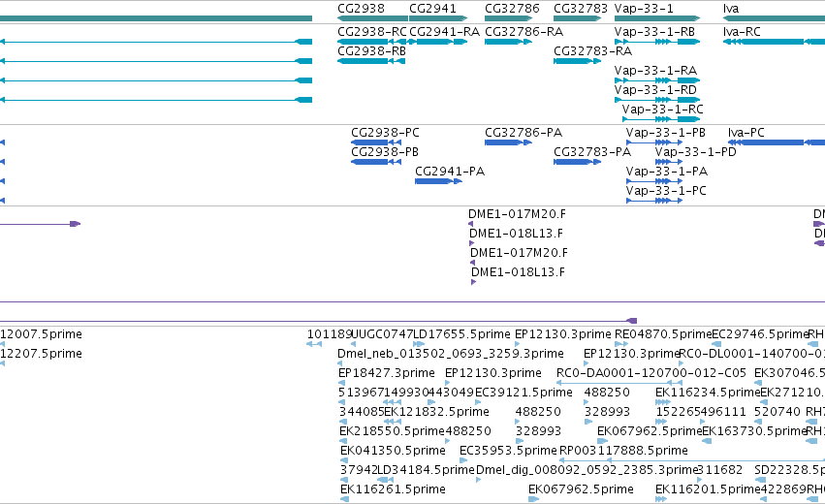Click transcript label 'lva-RC'
The image size is (825, 504).
click(x=742, y=32)
